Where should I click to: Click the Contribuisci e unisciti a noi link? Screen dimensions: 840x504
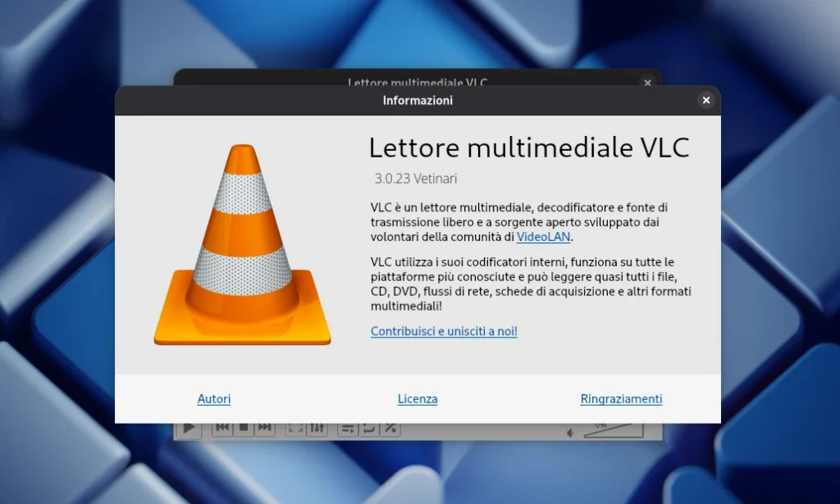(x=444, y=331)
